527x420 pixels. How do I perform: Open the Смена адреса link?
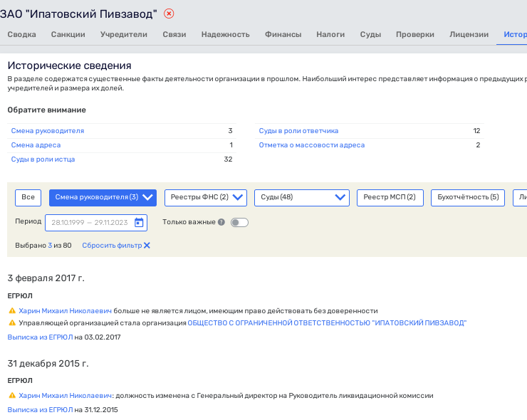pos(36,145)
